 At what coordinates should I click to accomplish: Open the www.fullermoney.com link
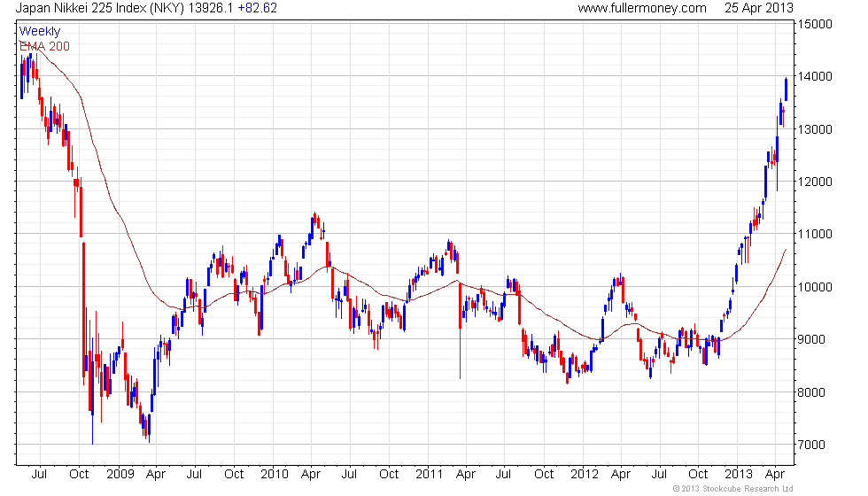641,8
